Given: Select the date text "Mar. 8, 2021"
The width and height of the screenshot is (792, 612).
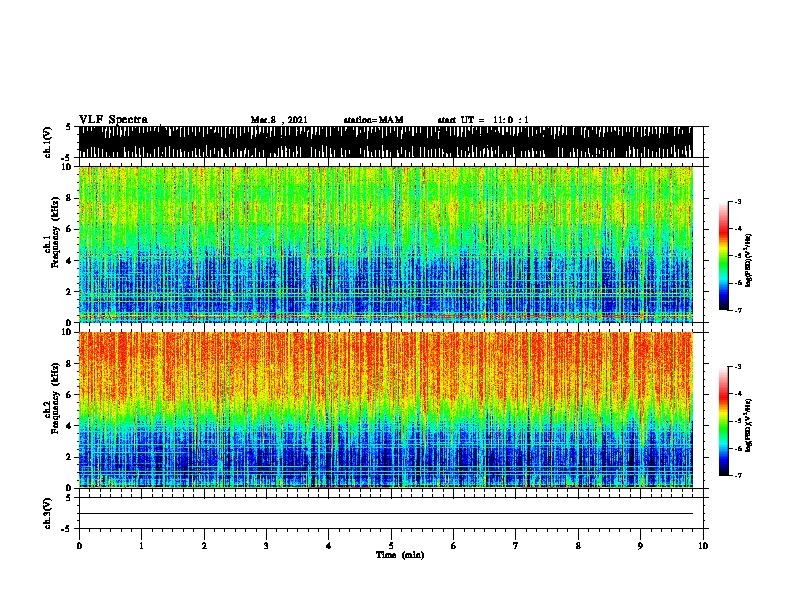Looking at the screenshot, I should tap(279, 120).
